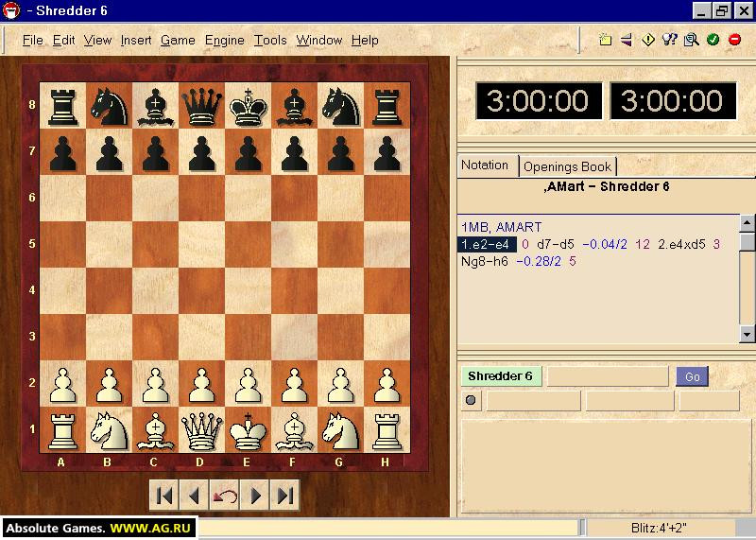The image size is (756, 540).
Task: Switch to the Openings Book tab
Action: click(568, 166)
